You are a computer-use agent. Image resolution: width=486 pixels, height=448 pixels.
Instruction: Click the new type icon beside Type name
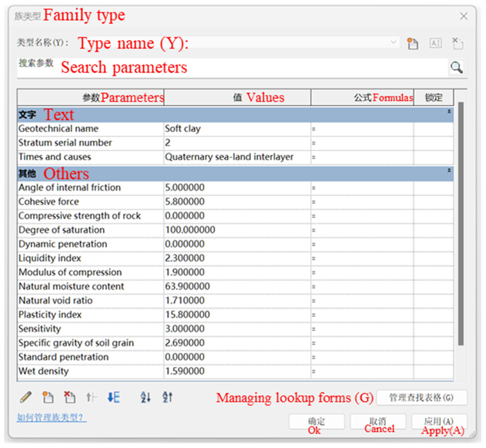coord(412,44)
